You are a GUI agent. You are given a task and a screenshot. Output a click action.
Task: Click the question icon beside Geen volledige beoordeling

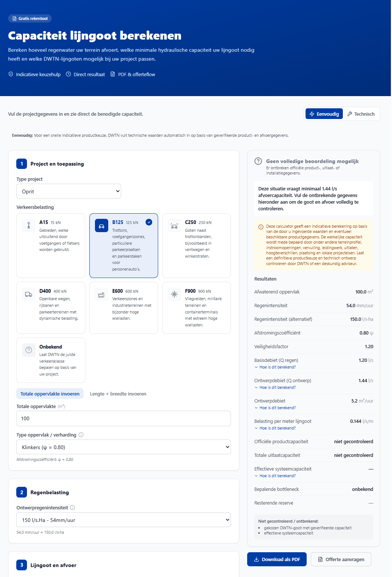coord(258,161)
